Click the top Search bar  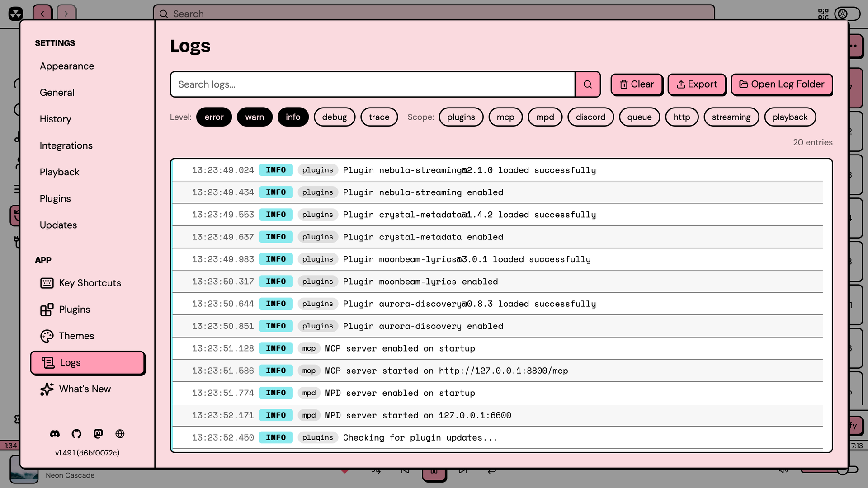click(434, 14)
